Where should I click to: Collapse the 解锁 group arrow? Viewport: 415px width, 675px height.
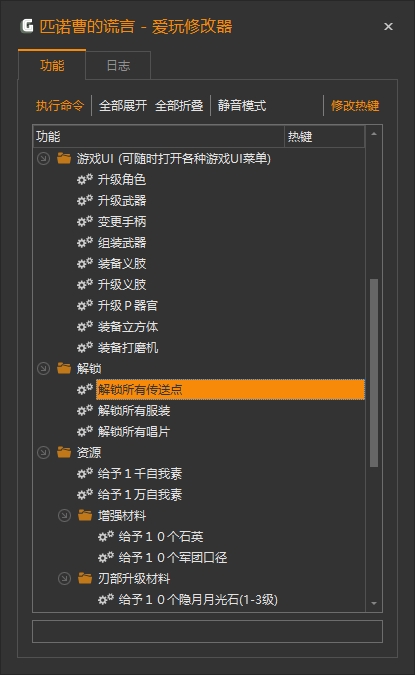point(43,368)
